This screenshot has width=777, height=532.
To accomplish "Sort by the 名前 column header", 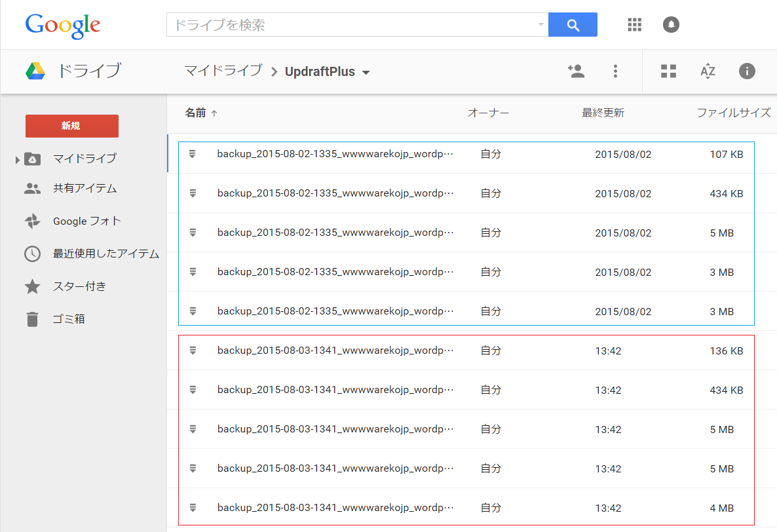I will 195,113.
